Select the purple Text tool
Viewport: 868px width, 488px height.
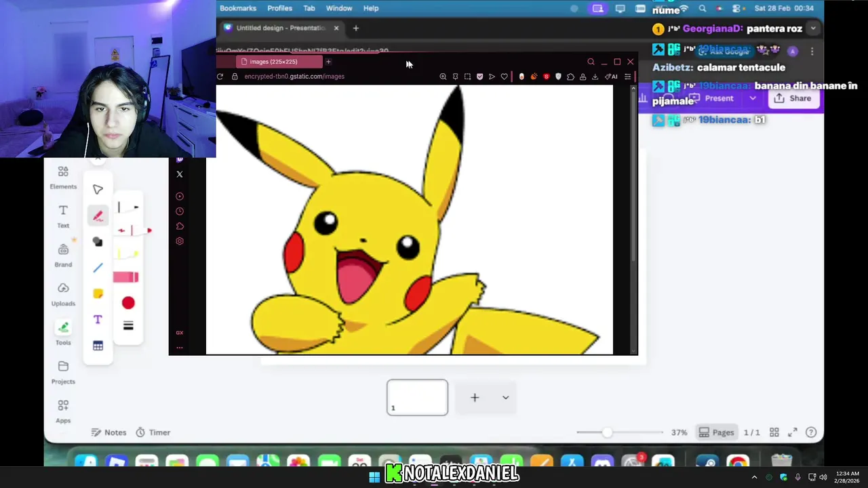[x=98, y=319]
